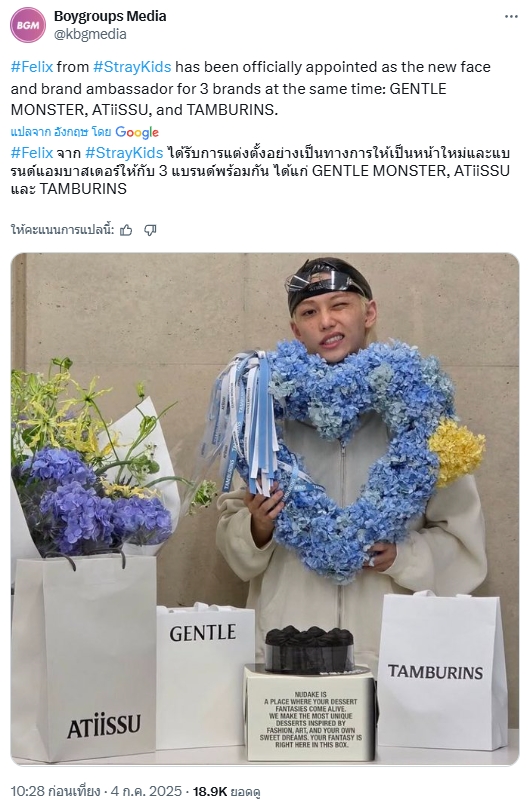
Task: Rate the translation with thumbs down
Action: click(x=150, y=230)
